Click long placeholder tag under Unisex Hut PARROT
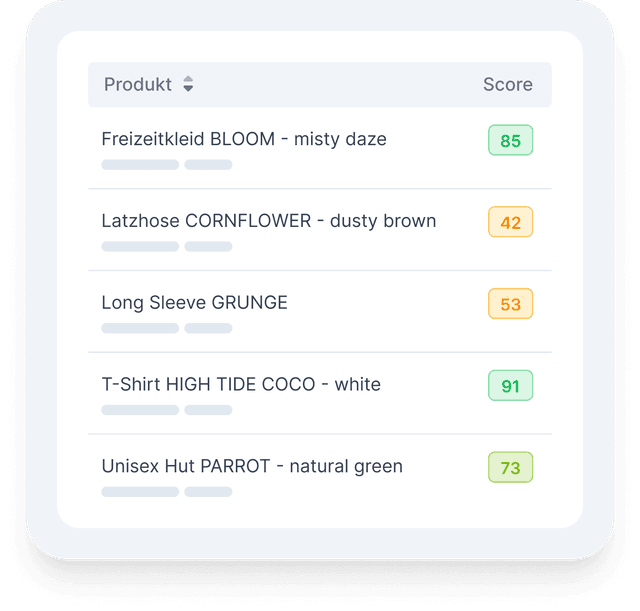 (x=140, y=491)
